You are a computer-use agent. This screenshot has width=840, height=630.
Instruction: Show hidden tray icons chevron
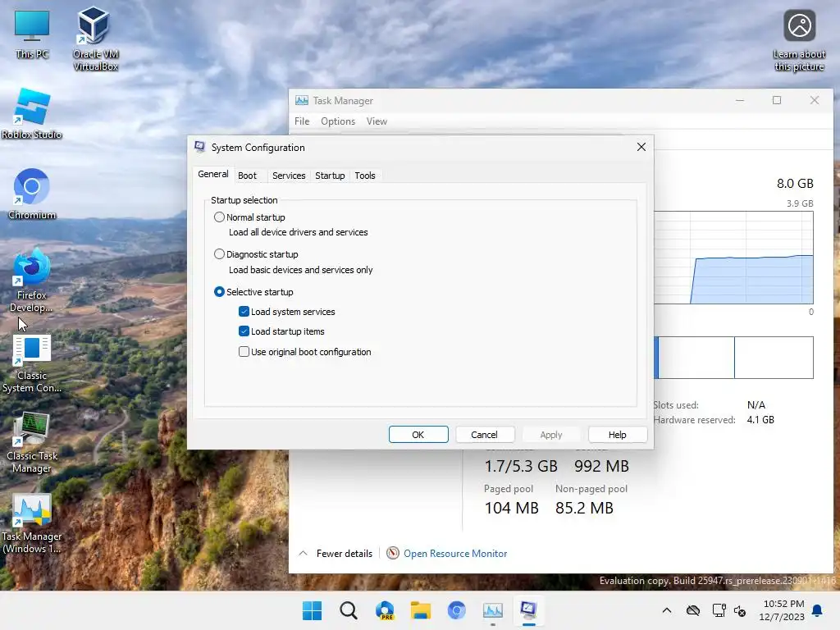click(666, 610)
